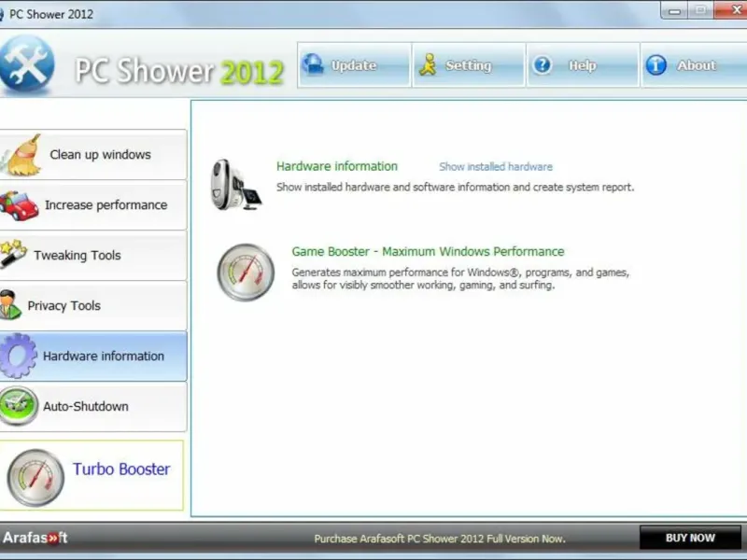Open the Update toolbar button
747x560 pixels.
coord(354,64)
